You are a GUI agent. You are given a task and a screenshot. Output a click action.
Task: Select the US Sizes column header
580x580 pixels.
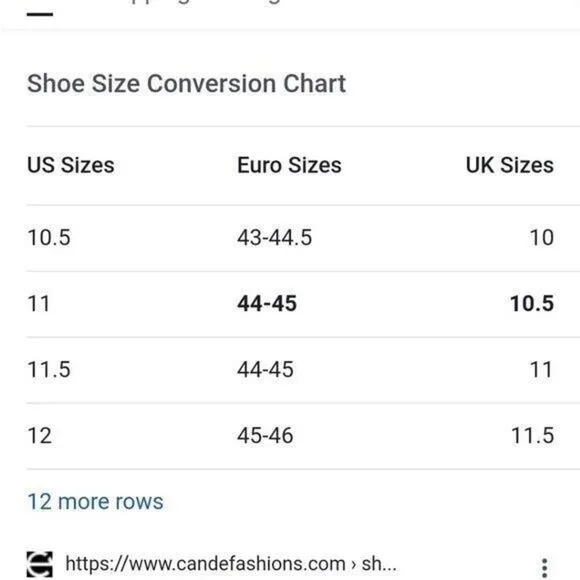tap(71, 165)
